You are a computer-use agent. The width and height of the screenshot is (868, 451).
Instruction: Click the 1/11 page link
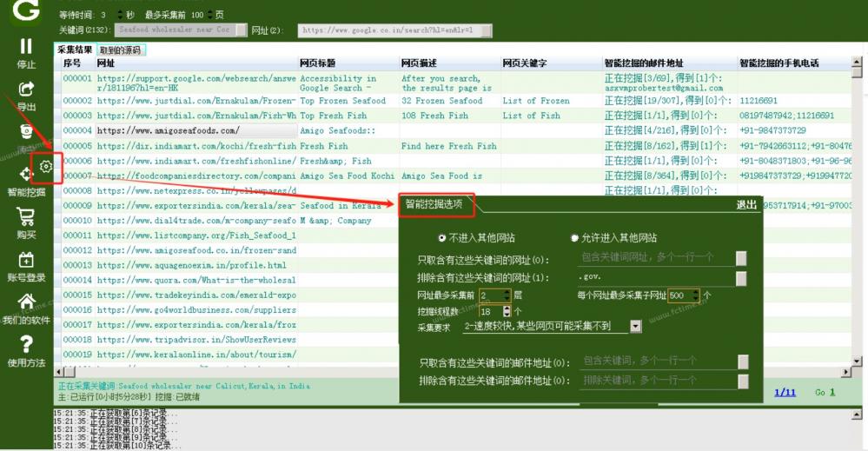coord(785,392)
